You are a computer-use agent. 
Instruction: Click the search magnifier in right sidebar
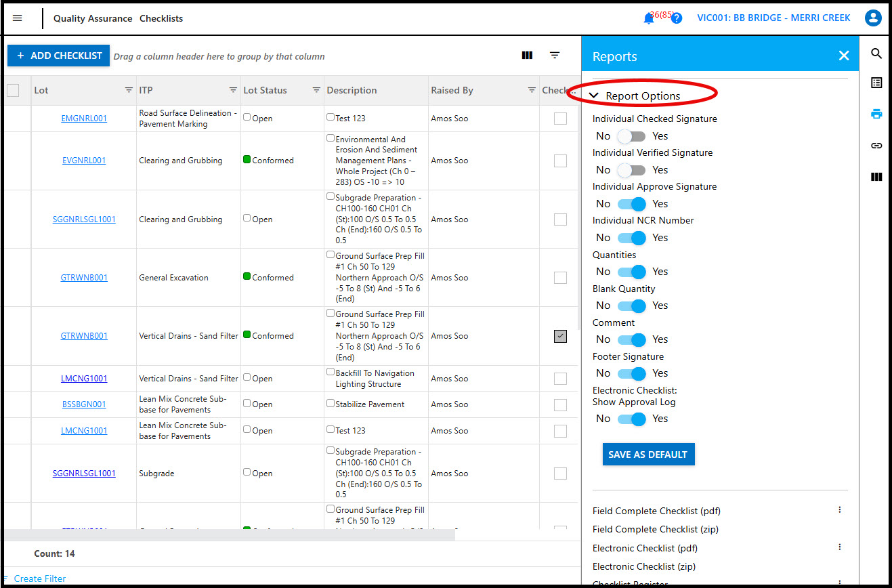[876, 54]
